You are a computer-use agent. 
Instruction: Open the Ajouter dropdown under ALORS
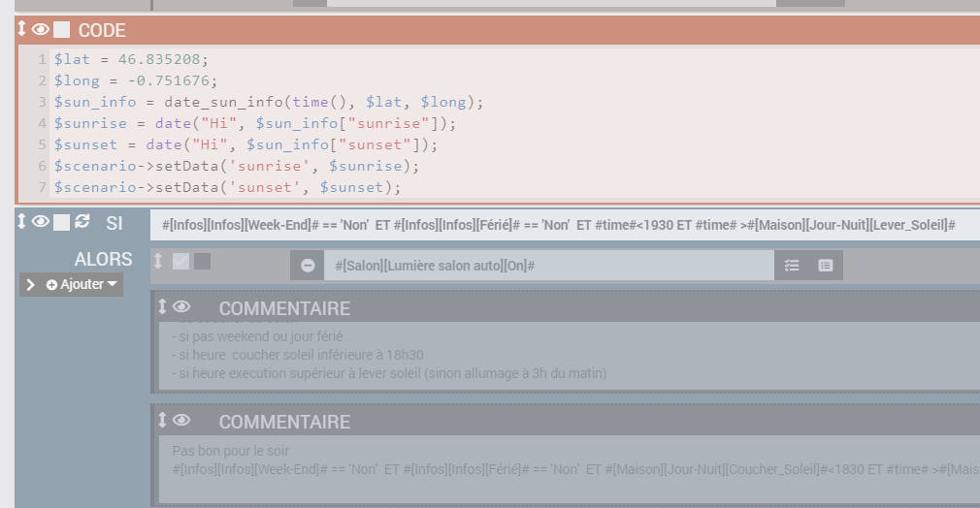[82, 284]
